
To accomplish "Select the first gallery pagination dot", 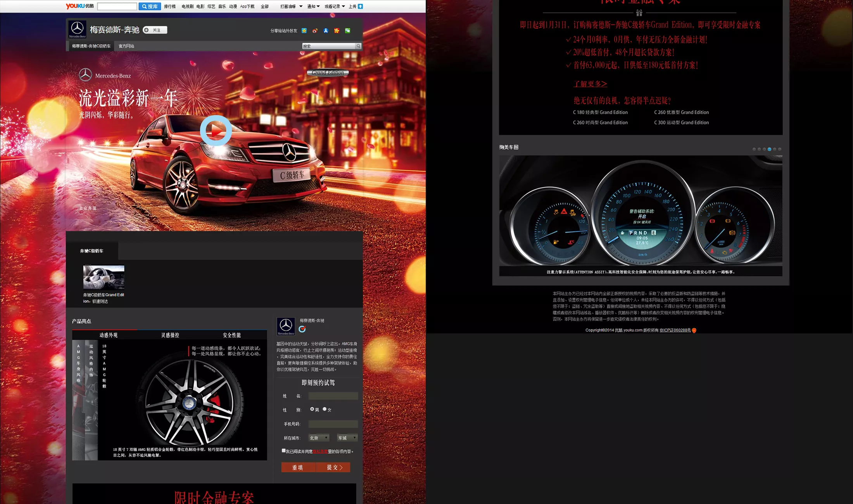I will (754, 149).
